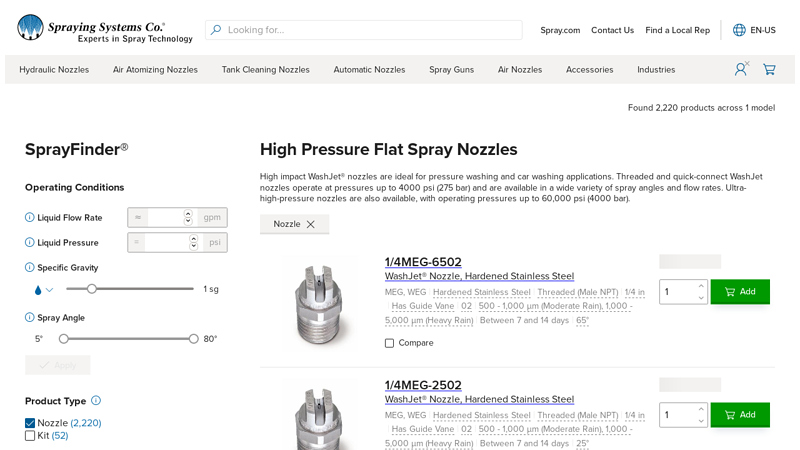Check Compare for 1/4MEG-6502
Screen dimensions: 800x450
(389, 343)
